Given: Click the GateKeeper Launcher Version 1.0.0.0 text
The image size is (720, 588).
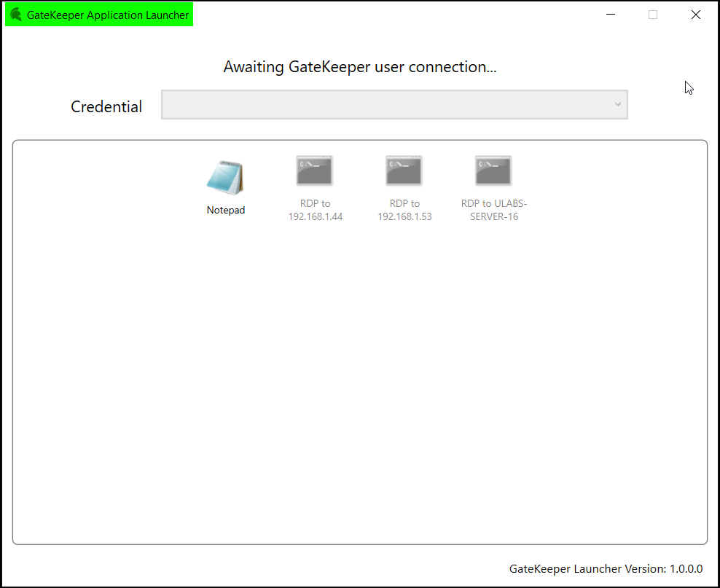Looking at the screenshot, I should tap(606, 568).
